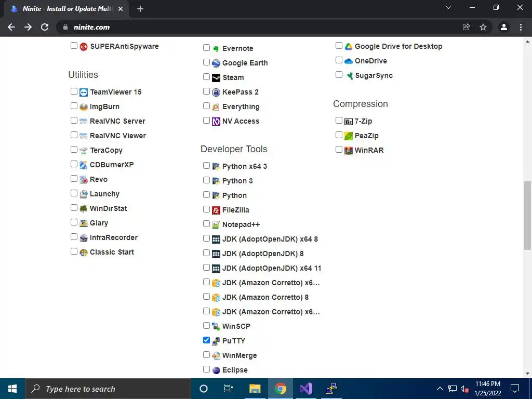Click JDK (Amazon Corretto) 8 label
The width and height of the screenshot is (532, 399).
click(265, 298)
